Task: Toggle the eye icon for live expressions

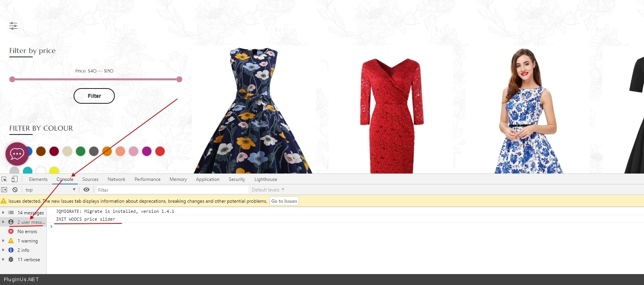Action: [x=86, y=190]
